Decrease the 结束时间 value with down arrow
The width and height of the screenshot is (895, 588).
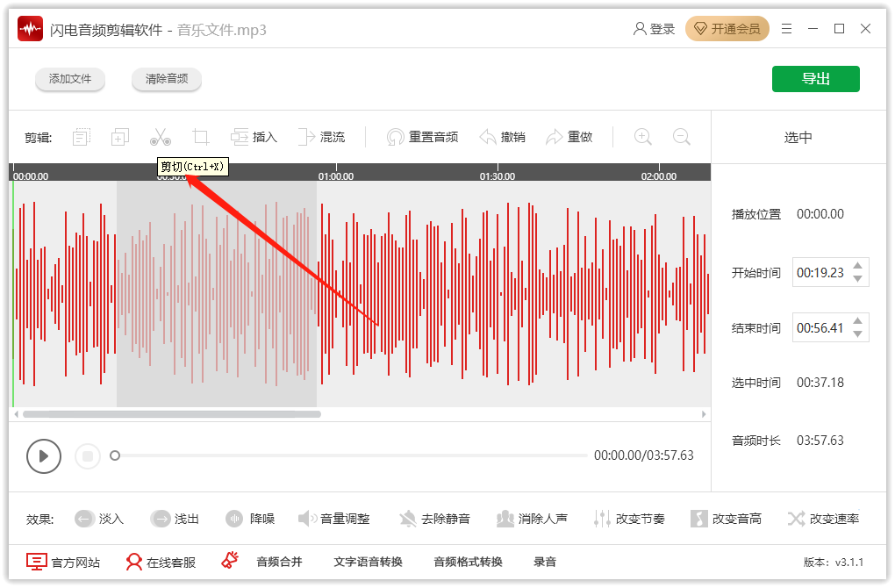[x=857, y=334]
